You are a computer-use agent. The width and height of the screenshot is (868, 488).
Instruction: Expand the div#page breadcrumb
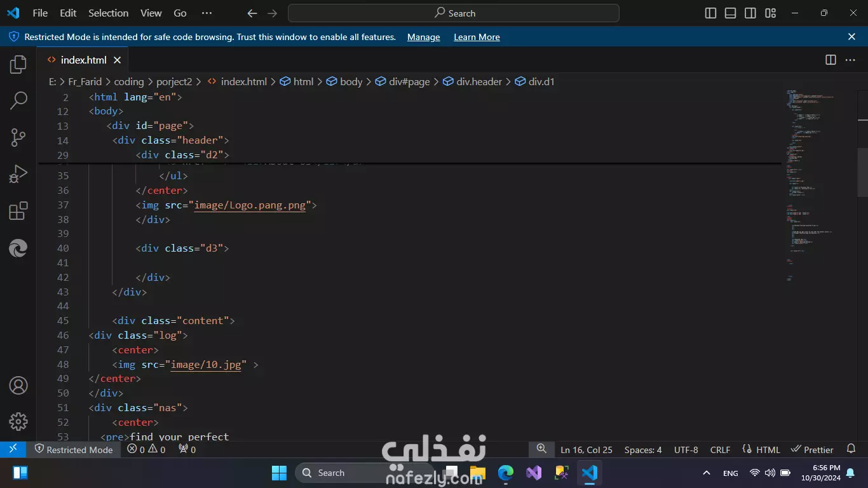[x=402, y=81]
